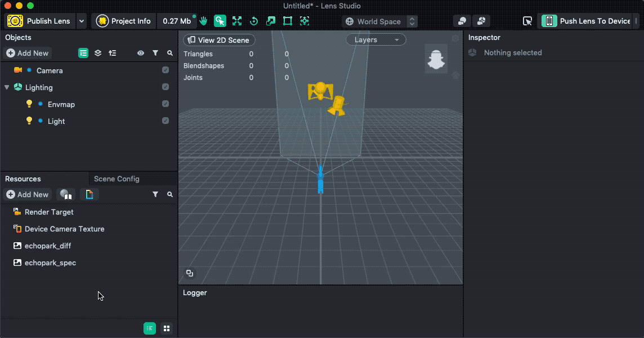Switch Resources to grid view mode
The image size is (644, 338).
pos(166,328)
